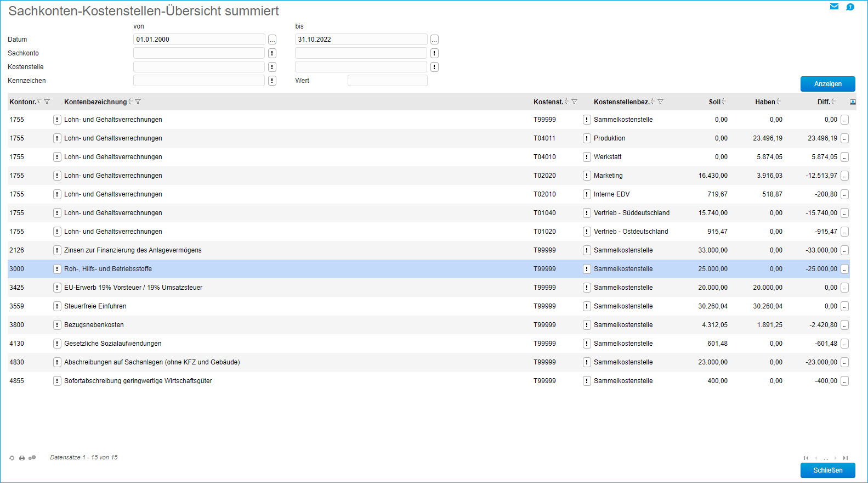Sort by Haben column arrows
The height and width of the screenshot is (483, 868).
click(x=779, y=102)
